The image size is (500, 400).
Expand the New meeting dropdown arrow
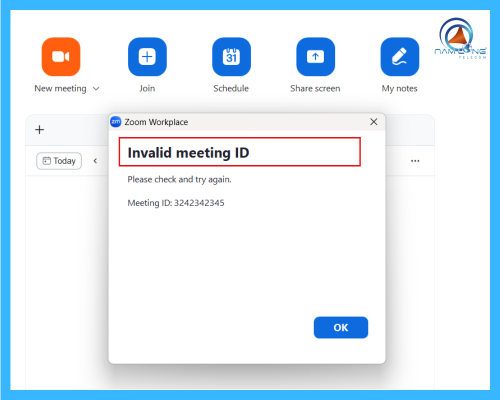(96, 89)
